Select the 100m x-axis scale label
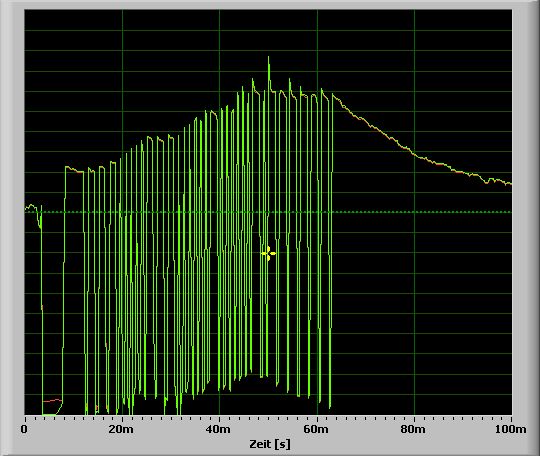 coord(510,429)
